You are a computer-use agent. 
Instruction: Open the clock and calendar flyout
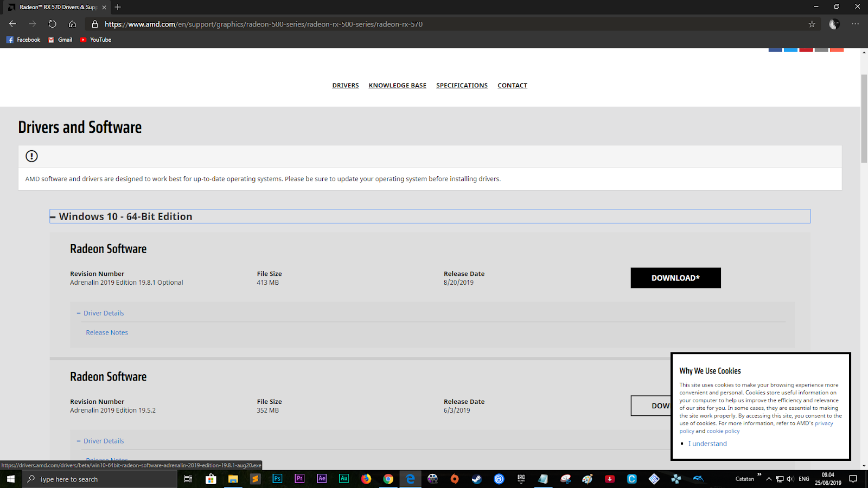(x=828, y=479)
